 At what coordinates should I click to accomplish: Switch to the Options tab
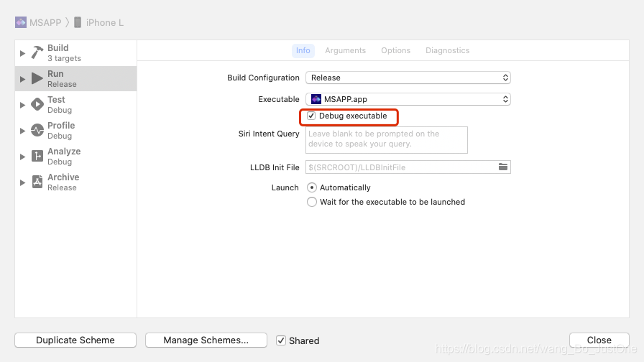point(395,50)
